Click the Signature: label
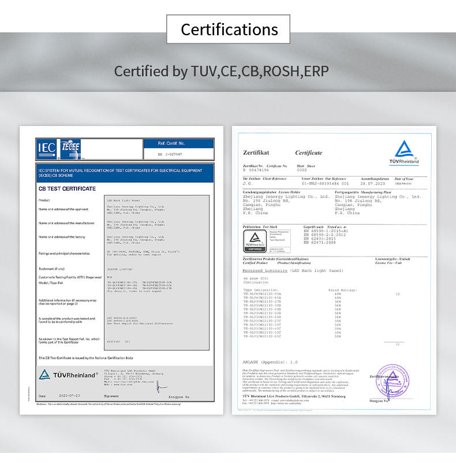456x476 pixels. pos(111,396)
